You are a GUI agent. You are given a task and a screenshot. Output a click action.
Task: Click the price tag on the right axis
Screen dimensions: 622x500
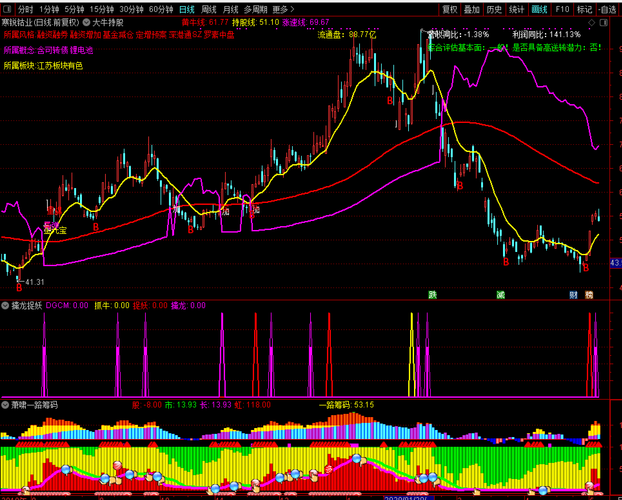616,263
